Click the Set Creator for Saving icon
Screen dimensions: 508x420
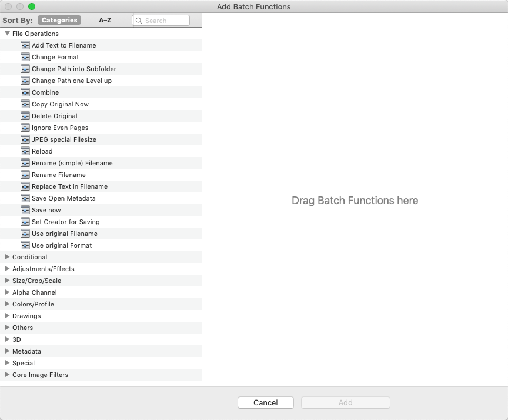tap(25, 222)
